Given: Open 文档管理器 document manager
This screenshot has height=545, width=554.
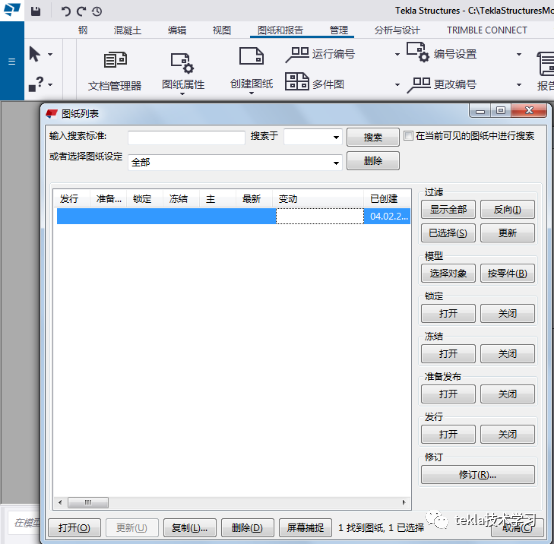Looking at the screenshot, I should coord(115,72).
